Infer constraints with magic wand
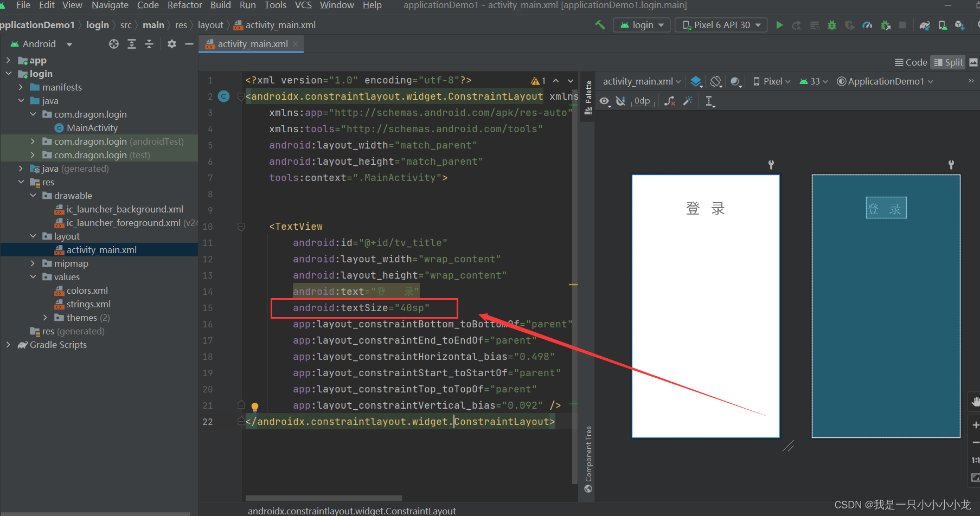980x516 pixels. pos(688,101)
